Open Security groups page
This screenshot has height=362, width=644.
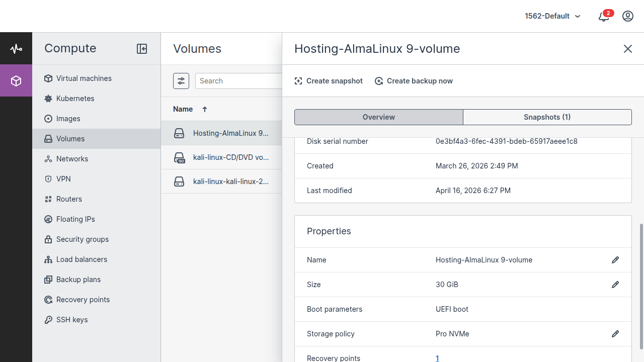point(97,239)
